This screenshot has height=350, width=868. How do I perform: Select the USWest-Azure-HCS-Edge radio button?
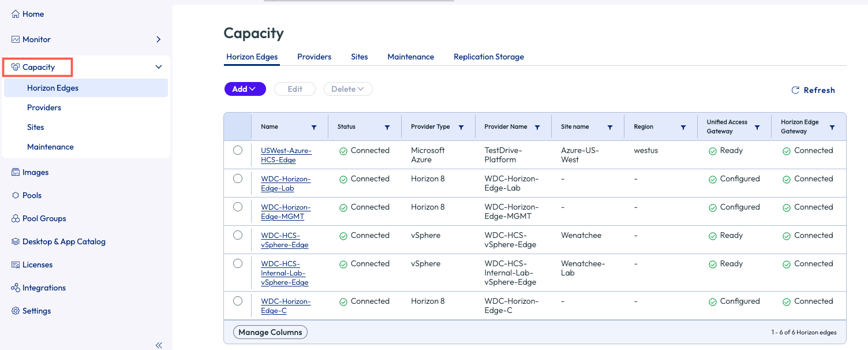point(238,150)
